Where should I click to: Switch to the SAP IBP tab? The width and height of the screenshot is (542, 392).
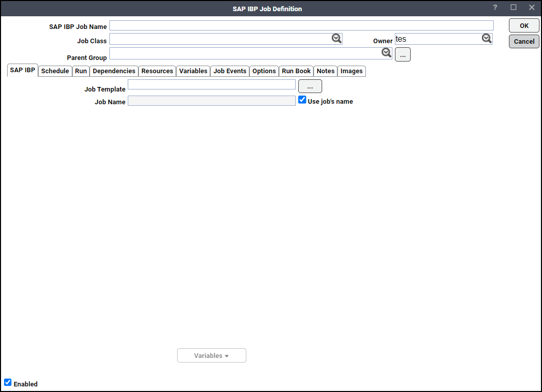click(x=22, y=70)
